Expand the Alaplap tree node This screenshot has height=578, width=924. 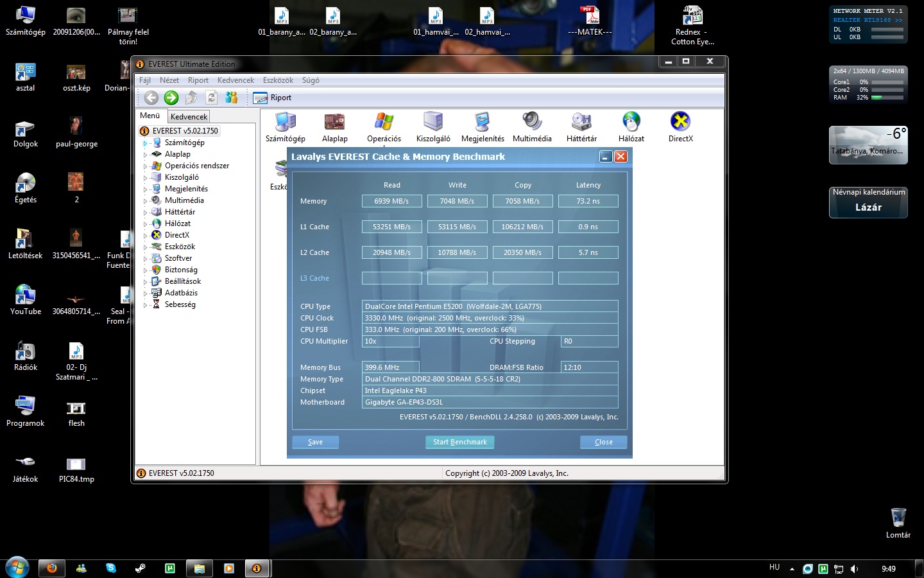click(x=145, y=155)
